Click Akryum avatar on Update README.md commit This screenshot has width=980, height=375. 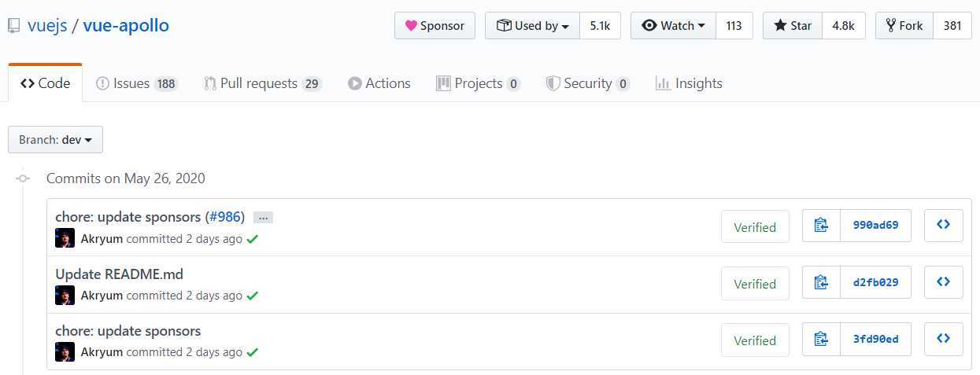(65, 295)
